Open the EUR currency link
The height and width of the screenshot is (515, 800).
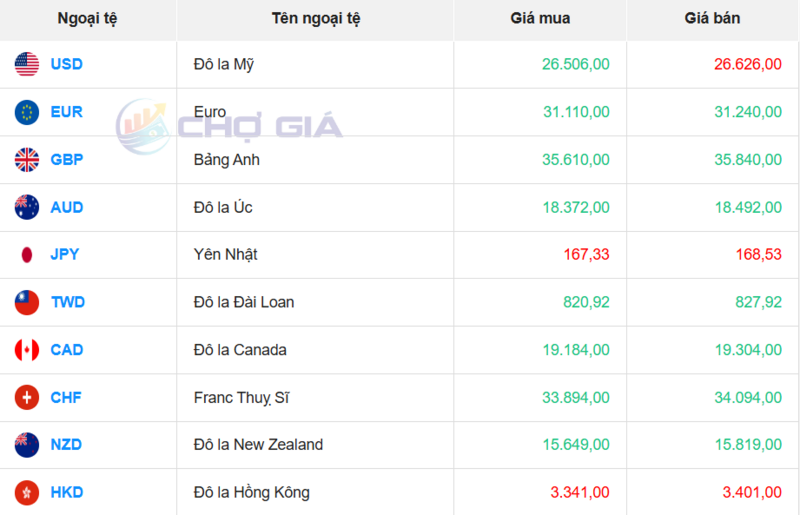67,112
